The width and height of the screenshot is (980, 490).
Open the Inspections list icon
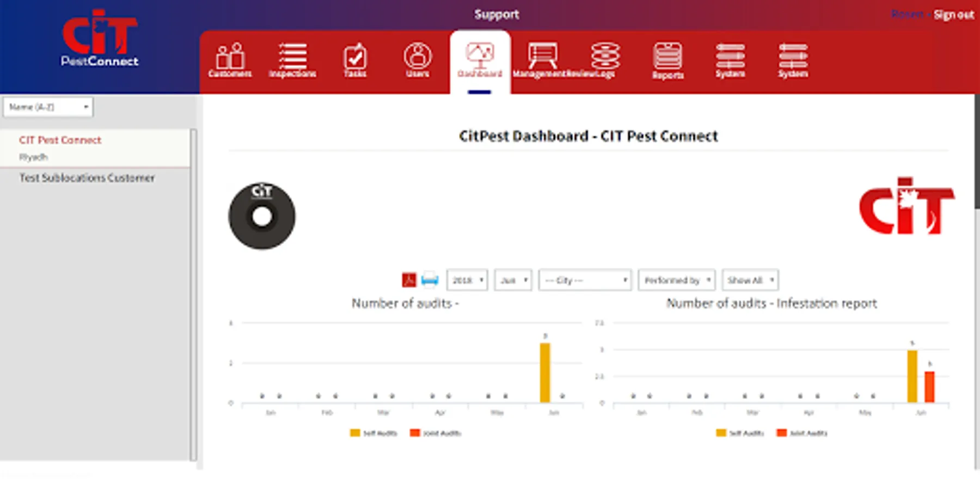[292, 60]
